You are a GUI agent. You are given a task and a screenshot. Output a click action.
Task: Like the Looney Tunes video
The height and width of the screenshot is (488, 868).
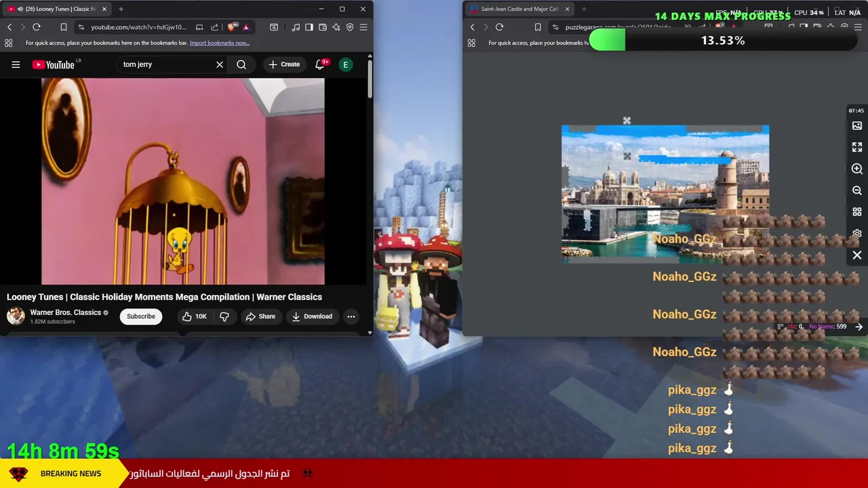pos(194,317)
